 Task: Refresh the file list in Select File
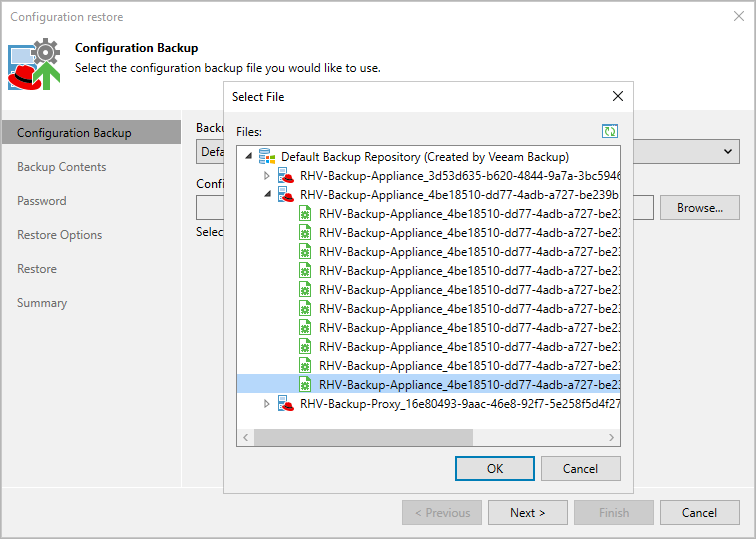tap(610, 131)
